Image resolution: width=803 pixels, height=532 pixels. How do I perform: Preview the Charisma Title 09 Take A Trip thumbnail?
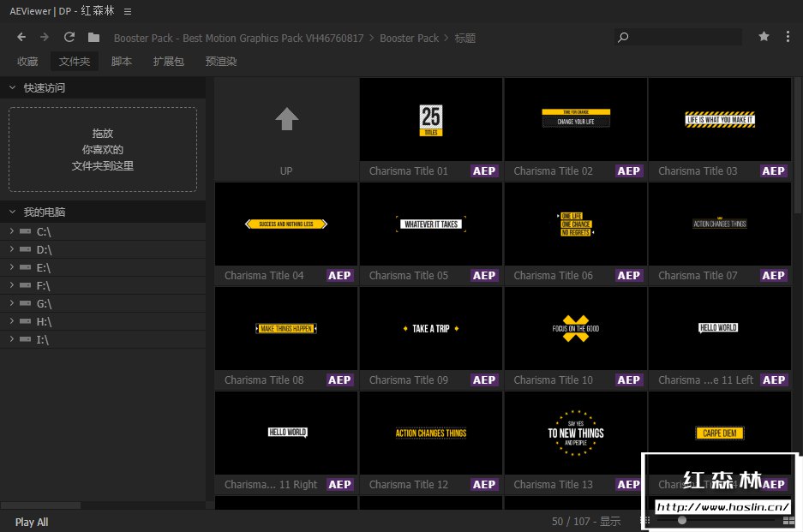tap(431, 328)
